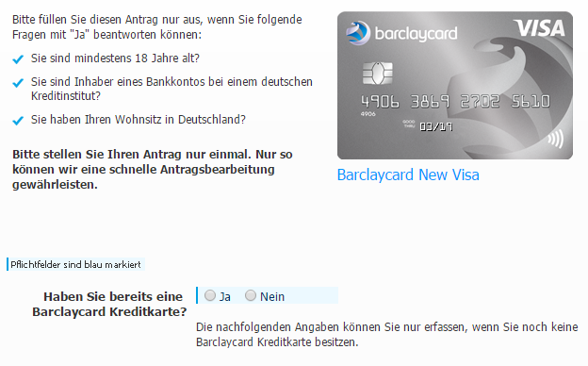This screenshot has height=366, width=588.
Task: Click the checkmark beside "mindestens 18 Jahre alt"
Action: [x=18, y=59]
